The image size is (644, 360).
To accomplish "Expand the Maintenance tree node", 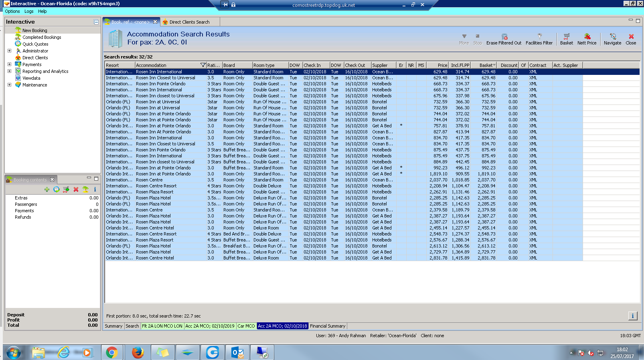I will [9, 85].
